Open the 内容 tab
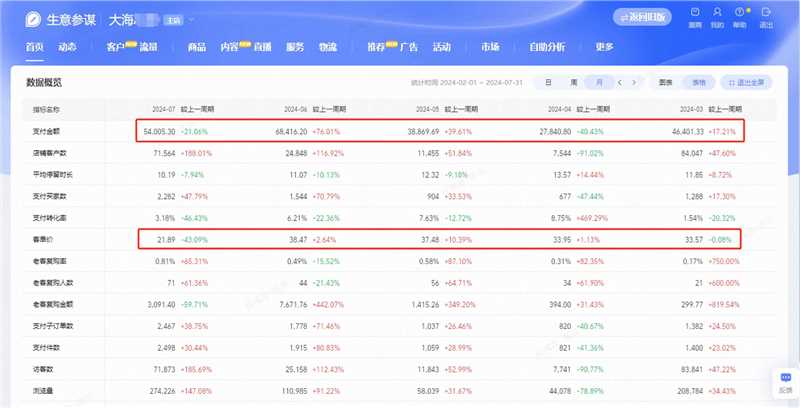This screenshot has height=408, width=800. [x=230, y=47]
